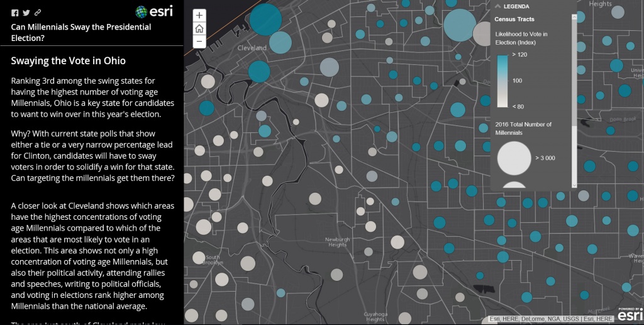Click the paragraph starting 'Ranking 3rd among'
The height and width of the screenshot is (325, 644).
click(92, 98)
